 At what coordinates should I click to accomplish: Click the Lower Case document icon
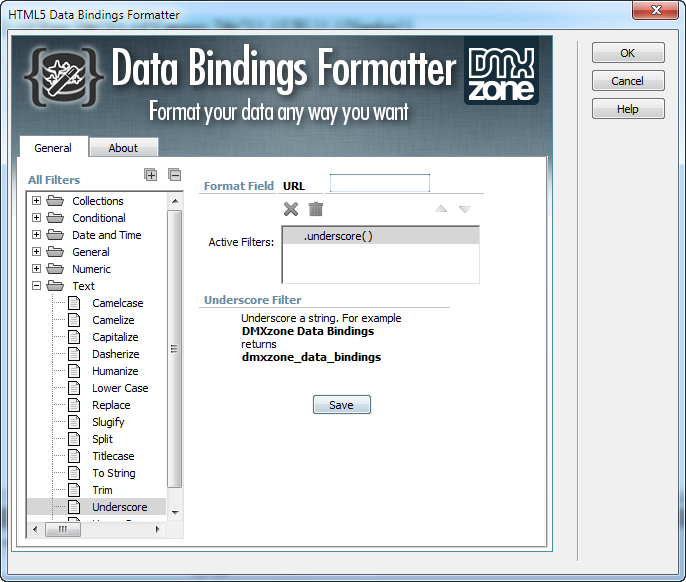tap(74, 388)
